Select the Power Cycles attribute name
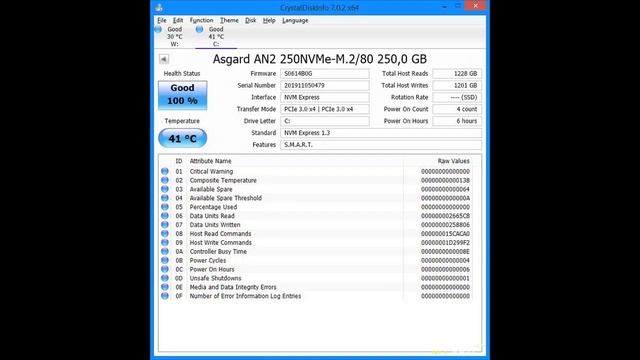This screenshot has height=360, width=640. [x=208, y=260]
